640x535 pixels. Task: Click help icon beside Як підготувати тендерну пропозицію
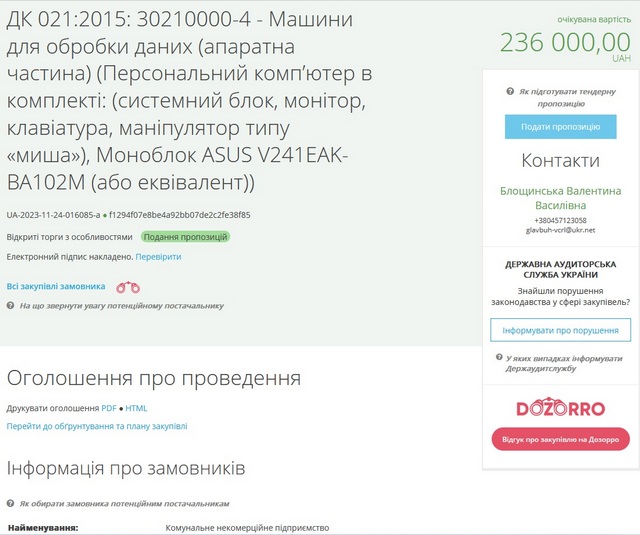click(510, 91)
